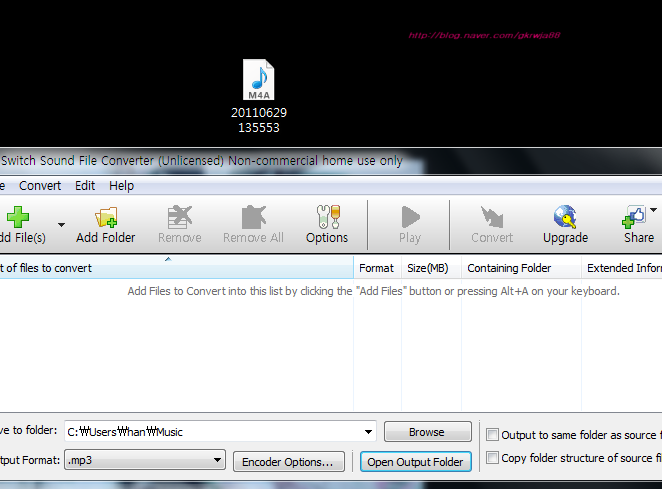Click the Convert toolbar icon
This screenshot has height=489, width=662.
point(492,217)
